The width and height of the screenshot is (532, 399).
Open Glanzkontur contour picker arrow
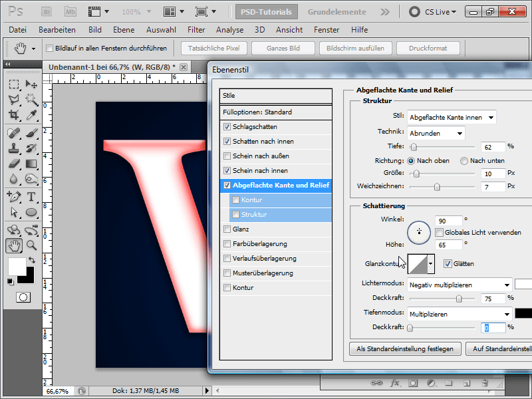click(x=430, y=263)
